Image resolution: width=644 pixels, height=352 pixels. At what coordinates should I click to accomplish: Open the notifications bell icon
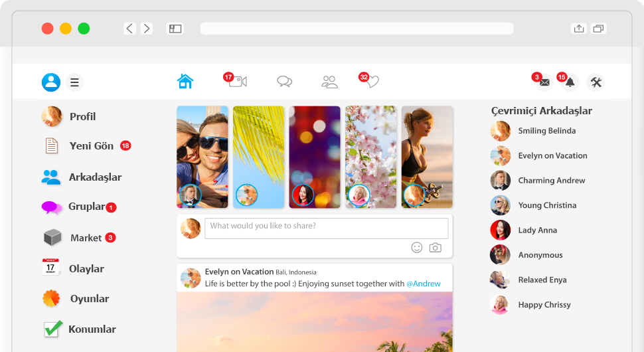[x=570, y=82]
